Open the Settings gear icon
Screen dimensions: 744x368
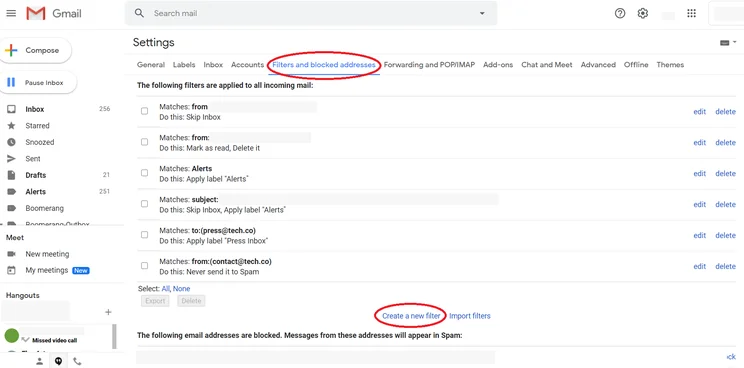coord(642,13)
